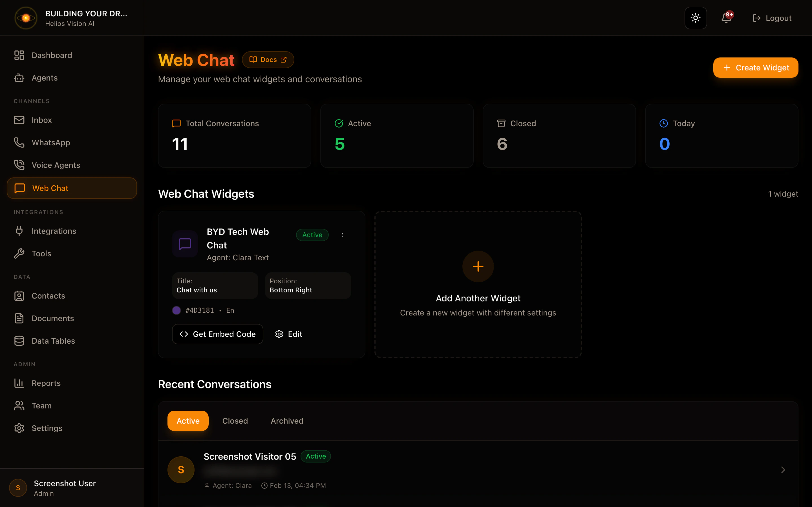812x507 pixels.
Task: Select the Archived conversations filter
Action: (286, 421)
